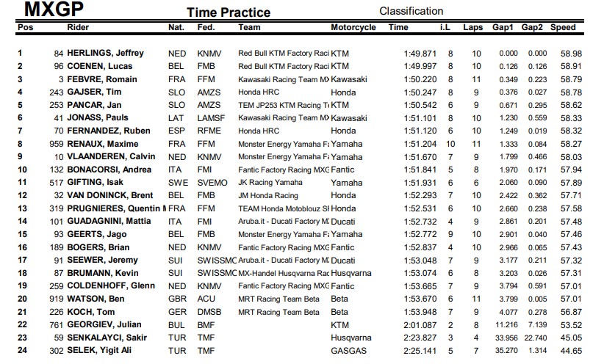Screen dimensions: 604x364
Task: Select the Motorcycle column header
Action: point(353,27)
